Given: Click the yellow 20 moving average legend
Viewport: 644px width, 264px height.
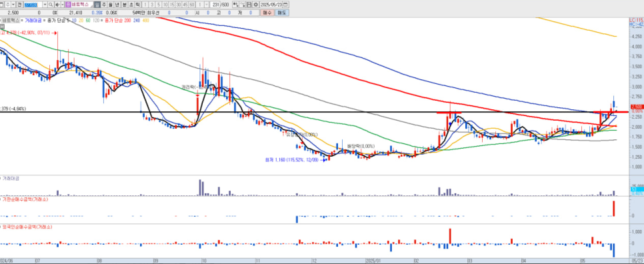Looking at the screenshot, I should click(x=81, y=20).
